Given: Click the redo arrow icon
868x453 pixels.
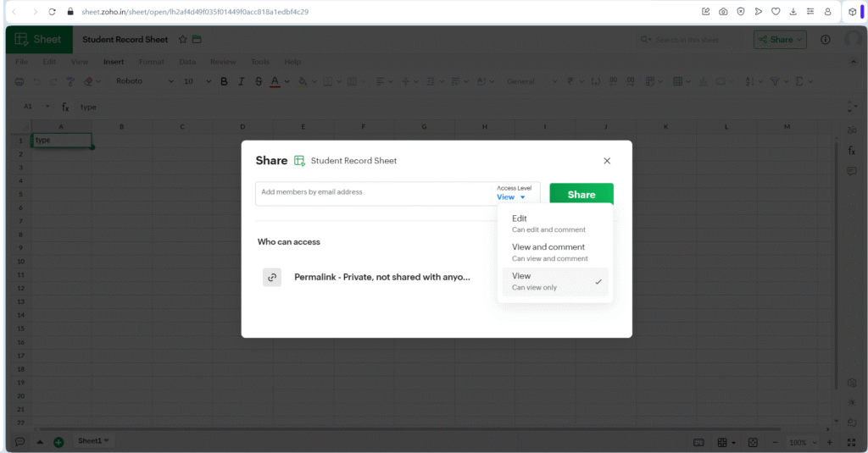Looking at the screenshot, I should click(53, 81).
